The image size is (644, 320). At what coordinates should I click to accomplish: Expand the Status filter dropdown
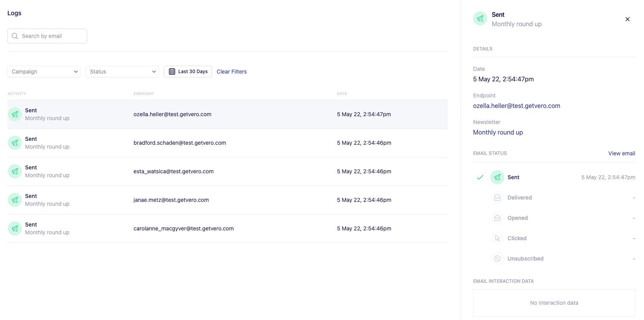coord(122,72)
